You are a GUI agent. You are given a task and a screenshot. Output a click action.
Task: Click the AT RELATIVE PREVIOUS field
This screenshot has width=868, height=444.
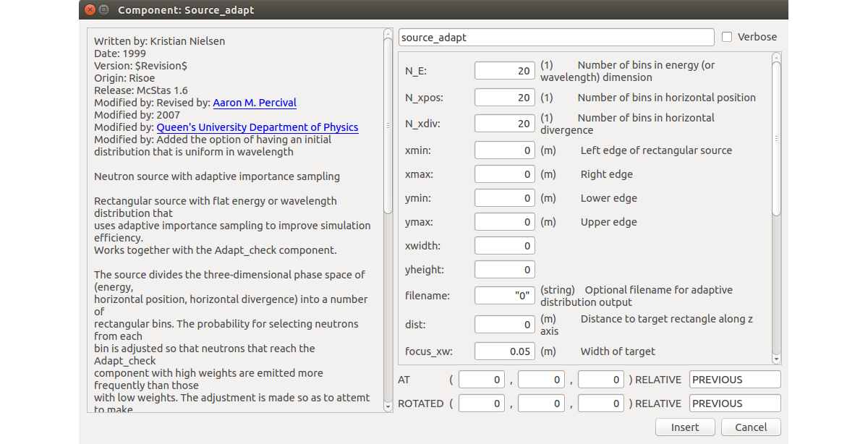coord(735,380)
